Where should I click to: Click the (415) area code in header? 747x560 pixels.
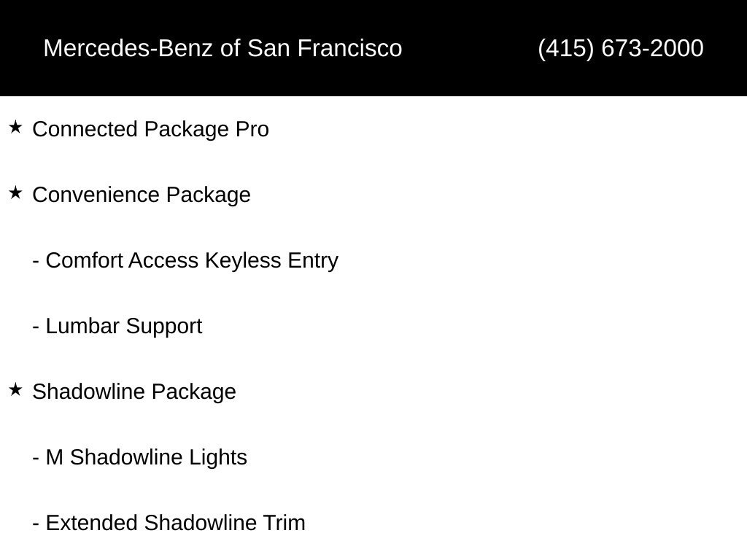[x=566, y=48]
